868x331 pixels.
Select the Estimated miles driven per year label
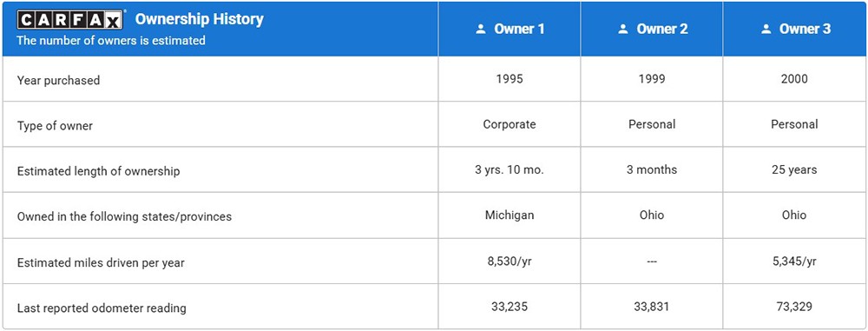click(x=101, y=263)
